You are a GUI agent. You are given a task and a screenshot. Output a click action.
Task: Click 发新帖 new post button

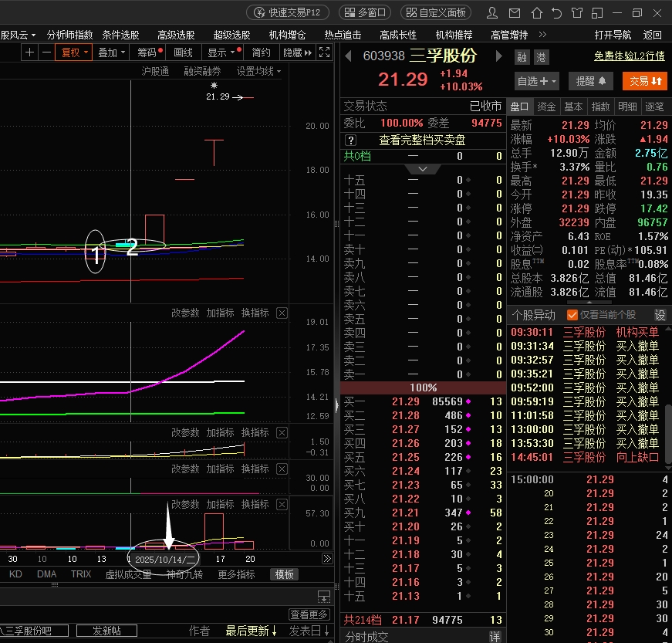pyautogui.click(x=106, y=631)
